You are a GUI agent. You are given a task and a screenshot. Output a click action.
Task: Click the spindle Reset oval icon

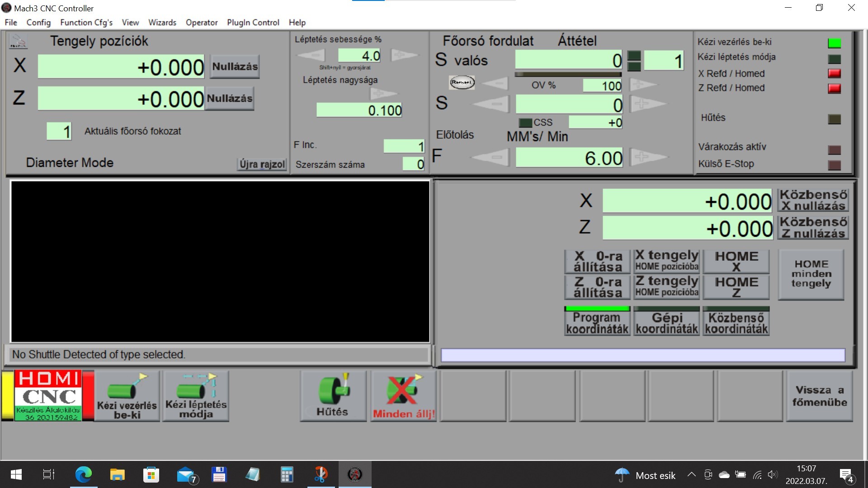pos(462,82)
